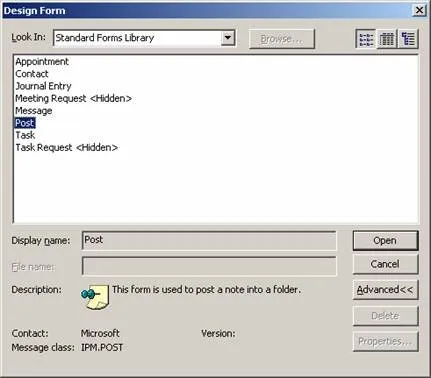Select the Post form in list
Screen dimensions: 431x378
pos(25,123)
